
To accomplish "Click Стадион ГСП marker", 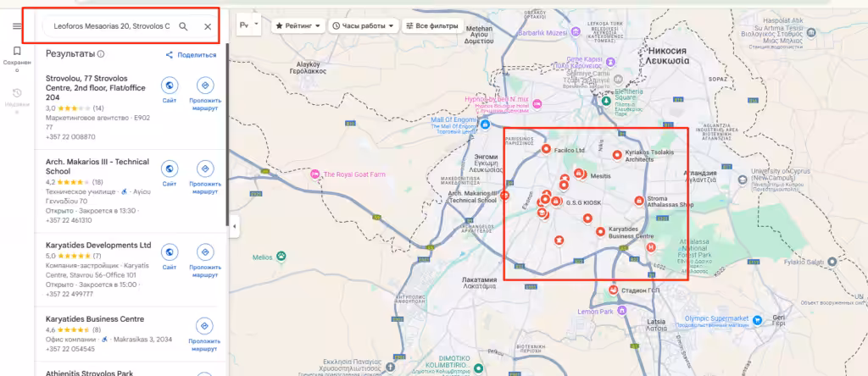I will [x=613, y=290].
